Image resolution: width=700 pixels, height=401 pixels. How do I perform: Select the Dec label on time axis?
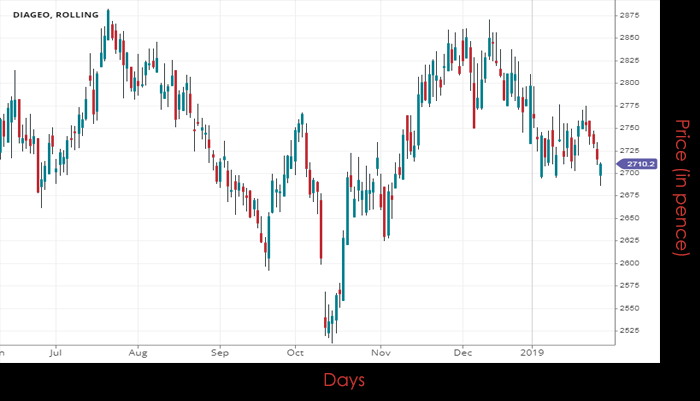pyautogui.click(x=462, y=353)
